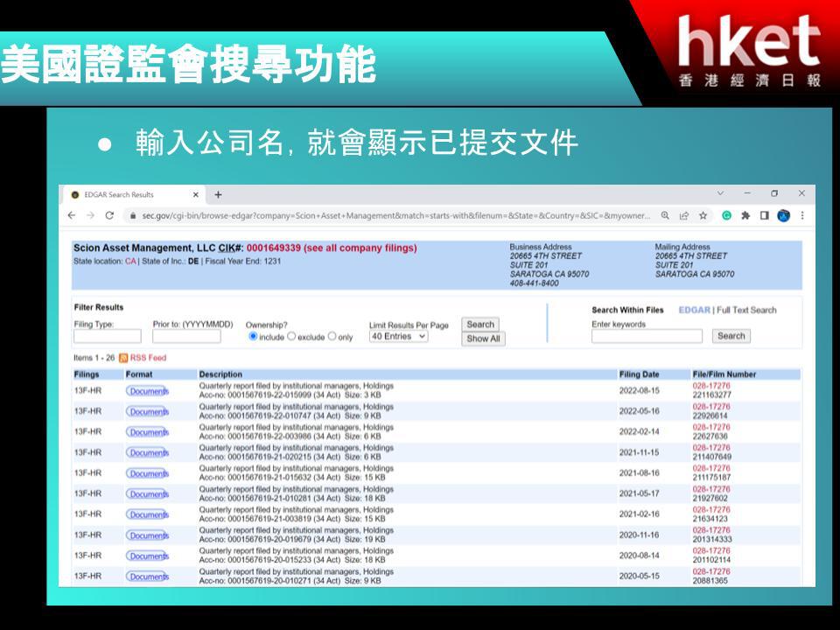
Task: Open the RSS Feed link
Action: click(148, 358)
